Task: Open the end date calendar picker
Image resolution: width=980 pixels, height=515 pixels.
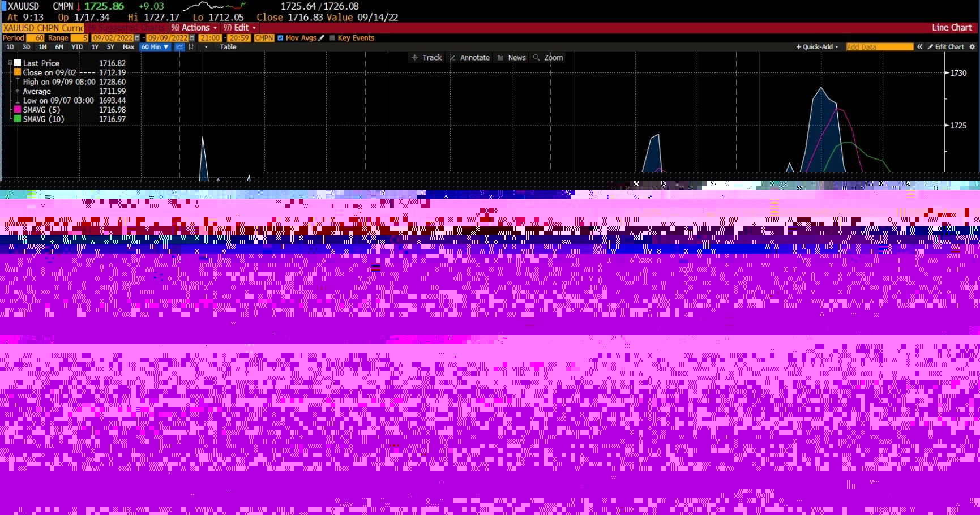Action: (x=192, y=38)
